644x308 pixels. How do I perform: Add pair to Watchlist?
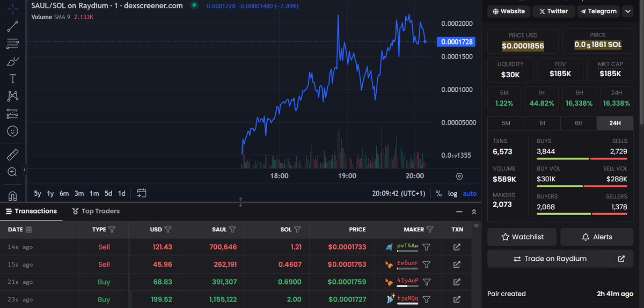522,237
